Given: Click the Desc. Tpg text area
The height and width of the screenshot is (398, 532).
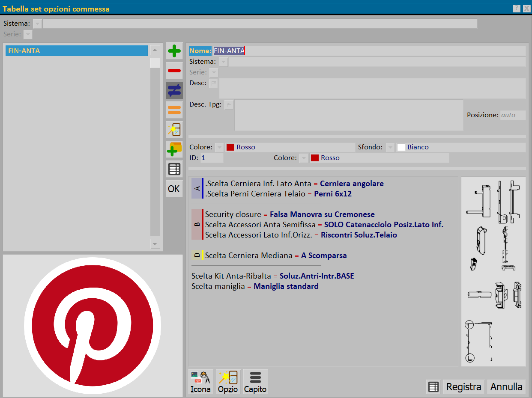Looking at the screenshot, I should (349, 115).
